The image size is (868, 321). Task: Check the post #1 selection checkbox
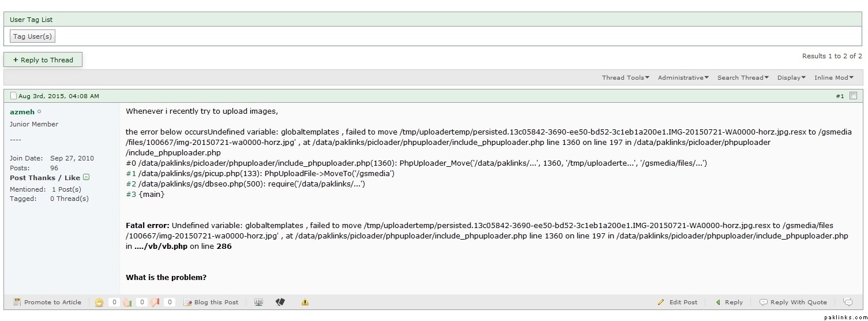pyautogui.click(x=854, y=96)
